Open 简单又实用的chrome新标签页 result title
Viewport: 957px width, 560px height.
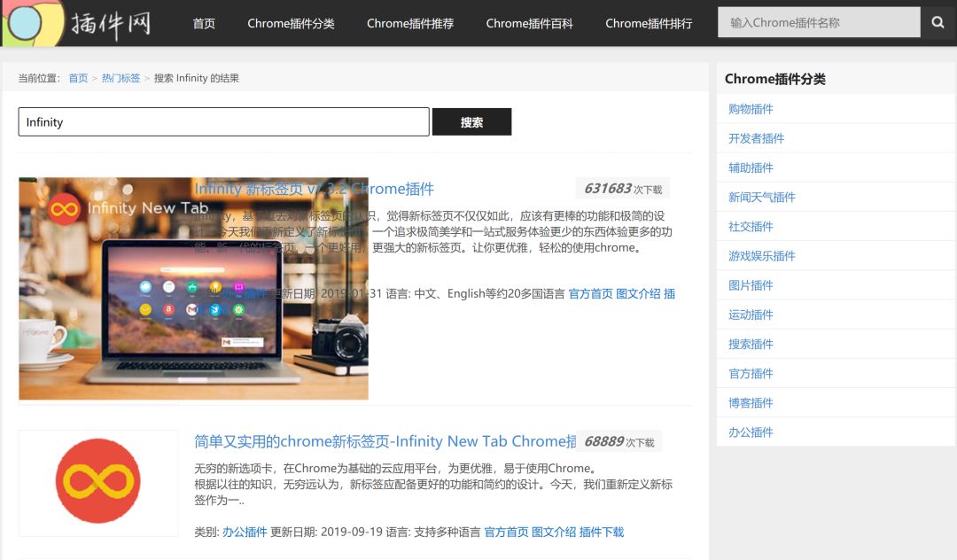coord(385,441)
